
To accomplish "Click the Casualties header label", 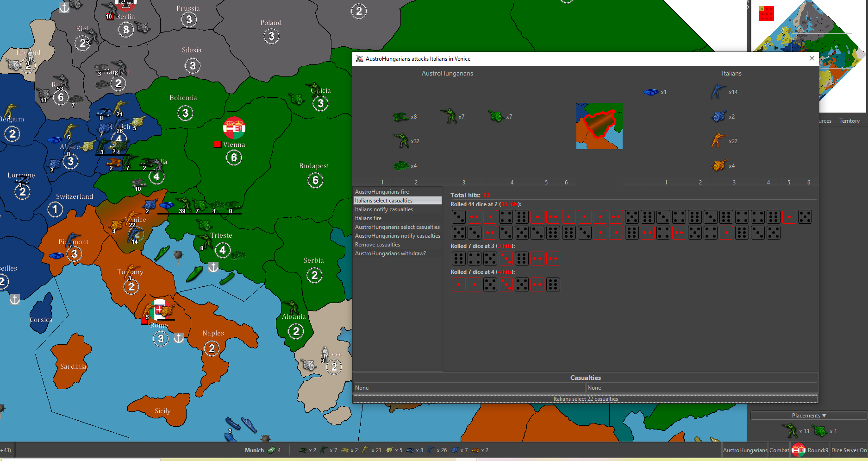I will [x=586, y=378].
